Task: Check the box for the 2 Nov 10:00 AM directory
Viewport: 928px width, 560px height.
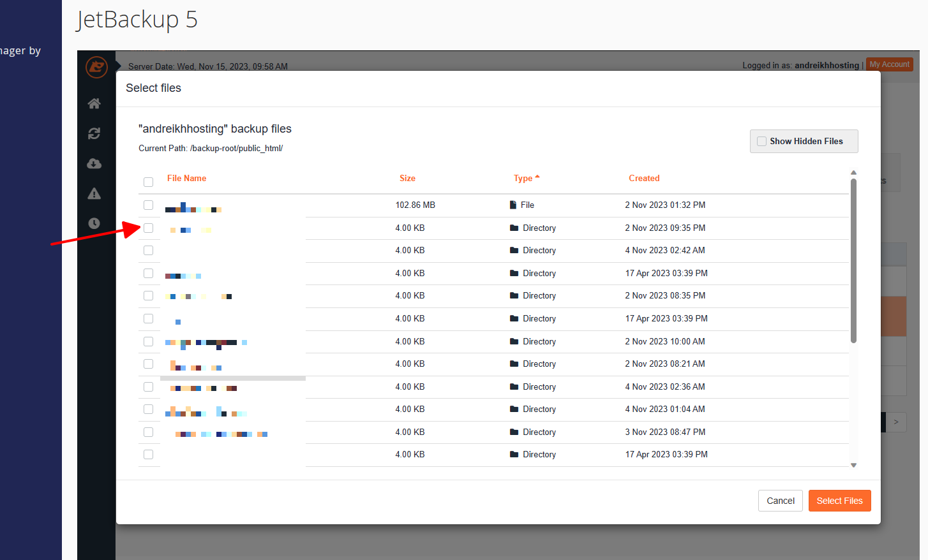Action: coord(149,341)
